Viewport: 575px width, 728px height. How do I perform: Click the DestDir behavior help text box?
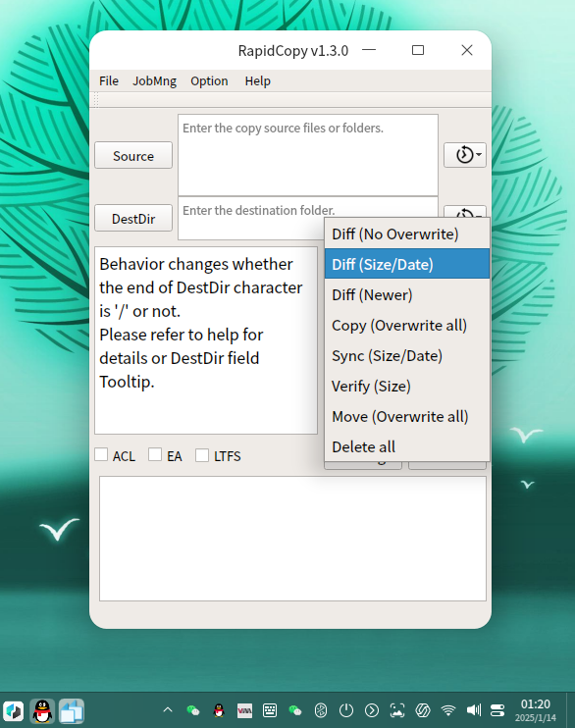206,340
